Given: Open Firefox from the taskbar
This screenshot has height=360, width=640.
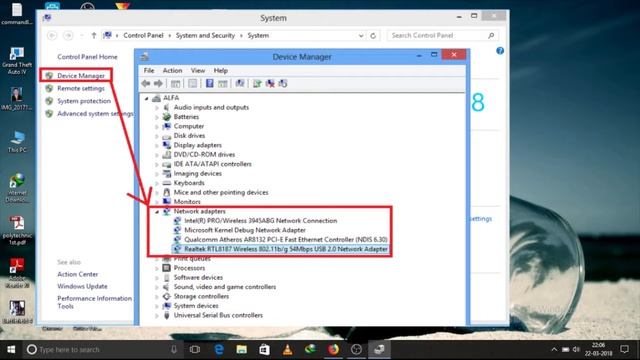Looking at the screenshot, I should coord(333,349).
